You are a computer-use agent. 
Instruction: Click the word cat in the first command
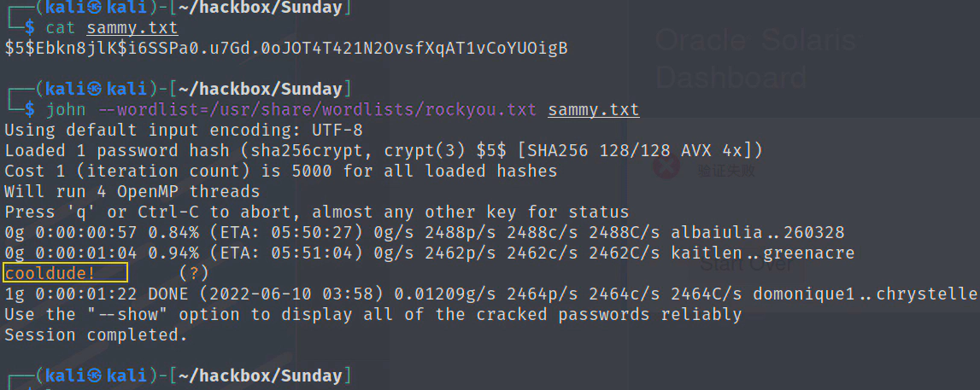pos(61,28)
